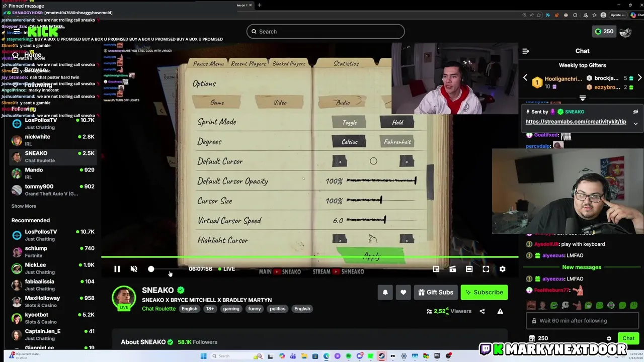Open the Pause Menu tab in the game

click(208, 64)
